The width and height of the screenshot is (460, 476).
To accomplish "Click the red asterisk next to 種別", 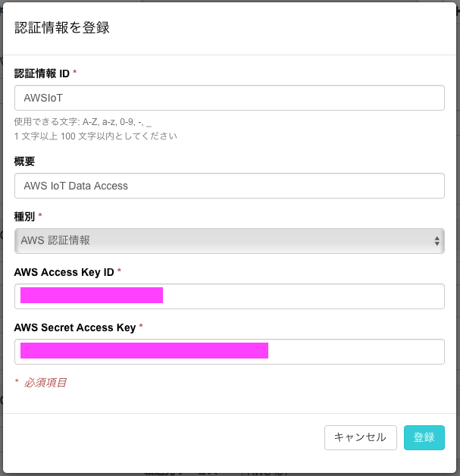I will (40, 215).
